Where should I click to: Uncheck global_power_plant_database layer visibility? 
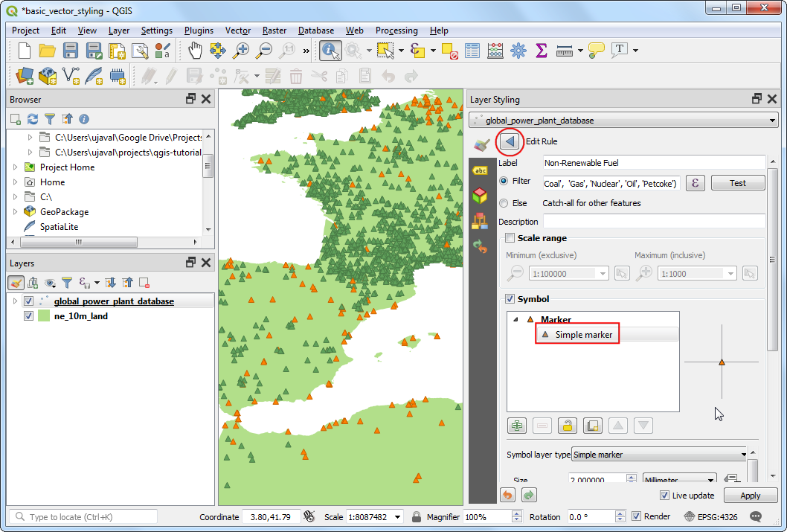29,301
